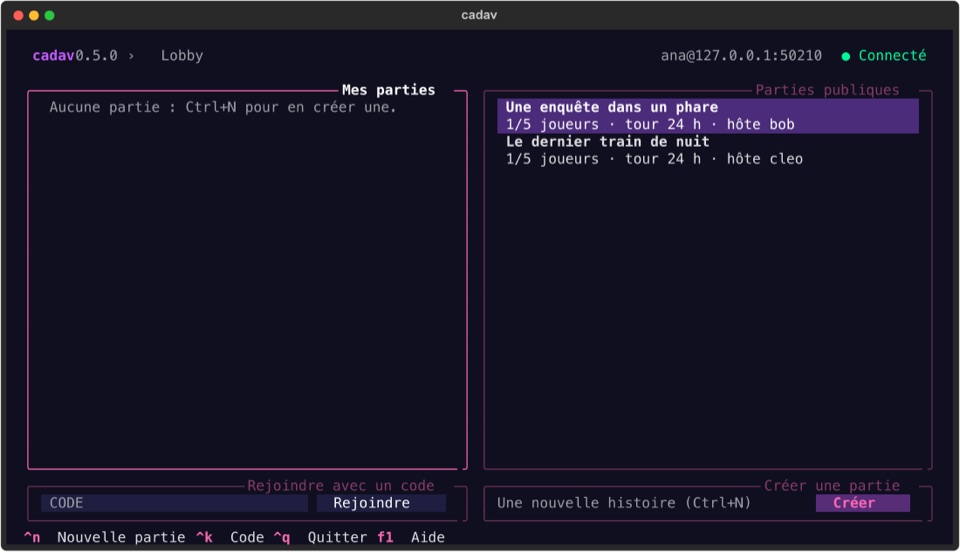Focus the CODE input field
Viewport: 960px width, 552px height.
(174, 503)
